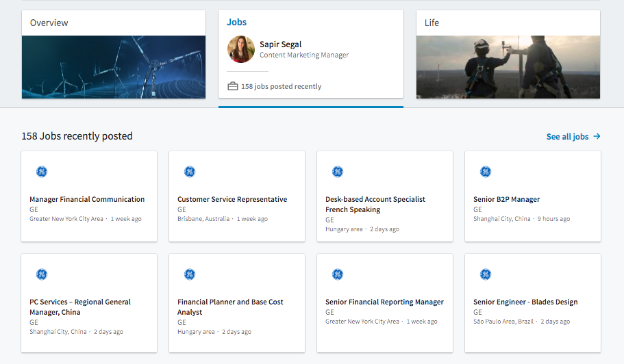The height and width of the screenshot is (364, 624).
Task: Click GE logo on Senior B2P Manager card
Action: pos(486,172)
